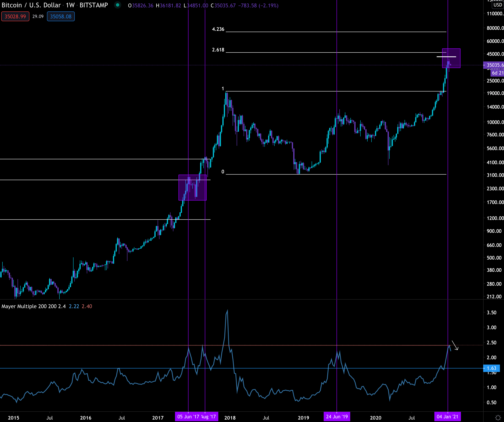Click the blue 1.63 indicator value label
504x422 pixels.
coord(491,368)
